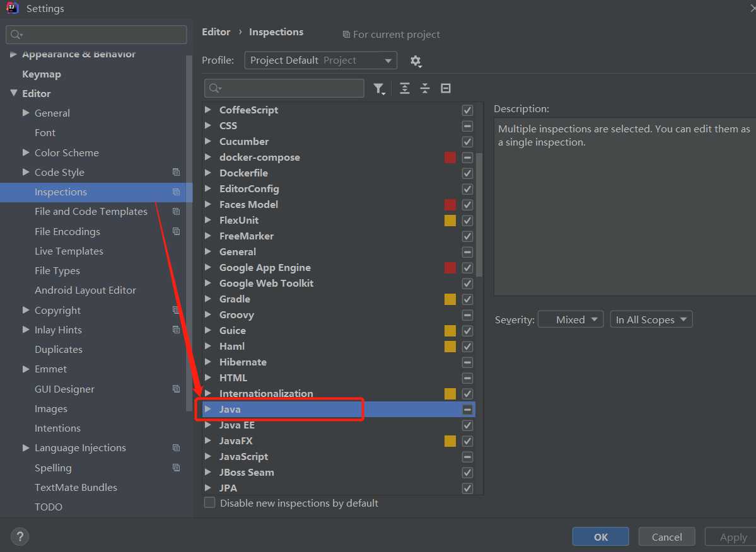756x552 pixels.
Task: Click the Cancel button
Action: [x=666, y=537]
